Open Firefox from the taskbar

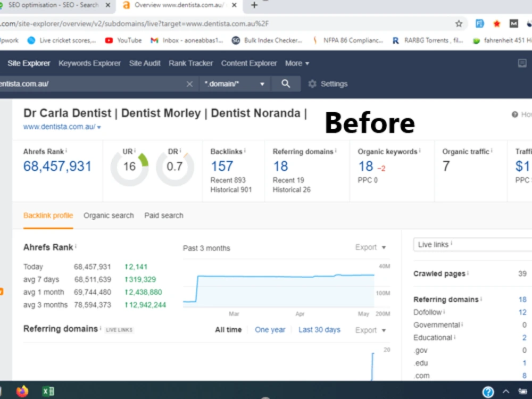[22, 391]
